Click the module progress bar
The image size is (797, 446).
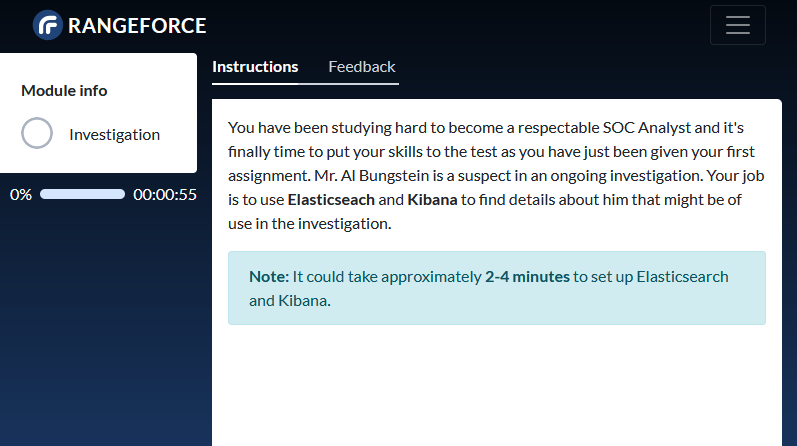tap(82, 194)
